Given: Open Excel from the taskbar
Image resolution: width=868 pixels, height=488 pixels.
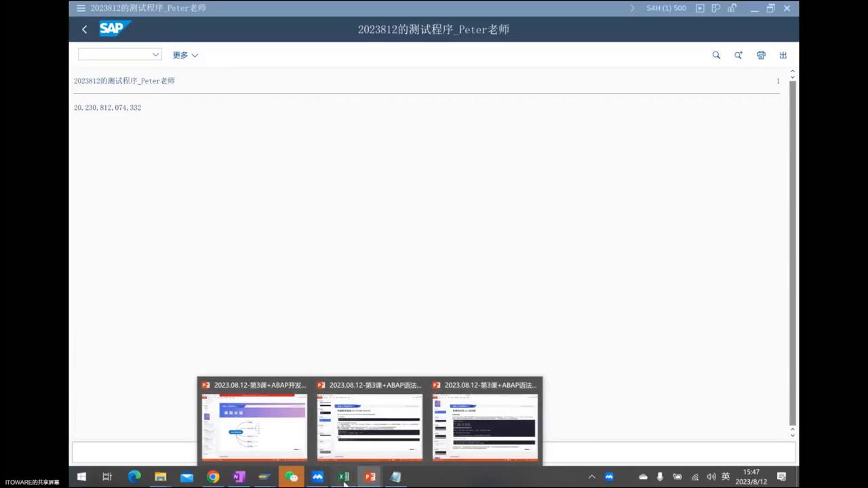Looking at the screenshot, I should [x=343, y=476].
